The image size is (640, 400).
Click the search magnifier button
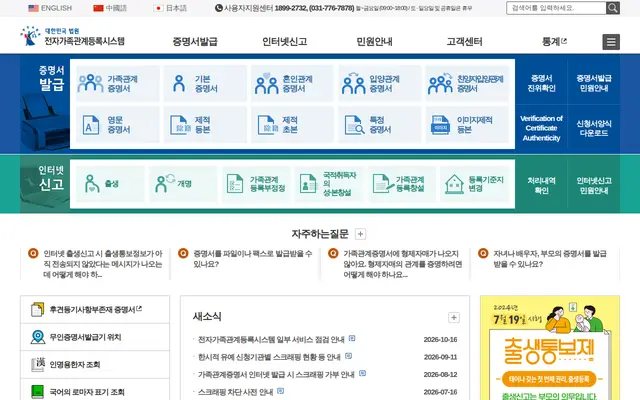tap(613, 8)
